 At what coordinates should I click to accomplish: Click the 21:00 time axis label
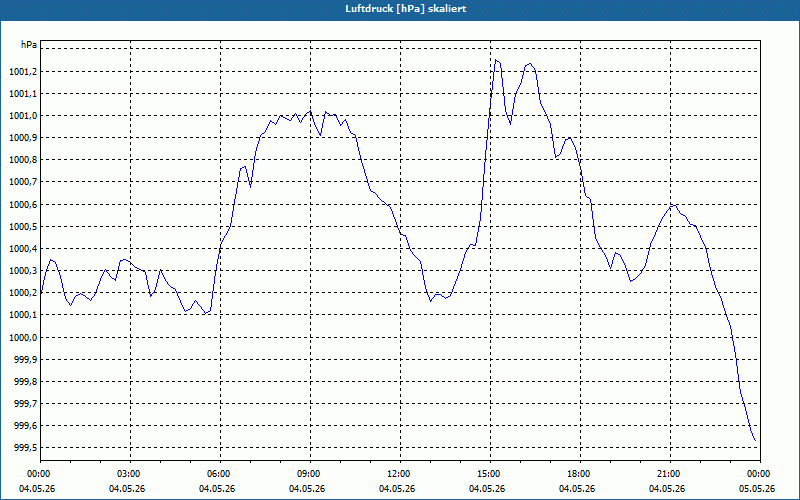click(670, 474)
